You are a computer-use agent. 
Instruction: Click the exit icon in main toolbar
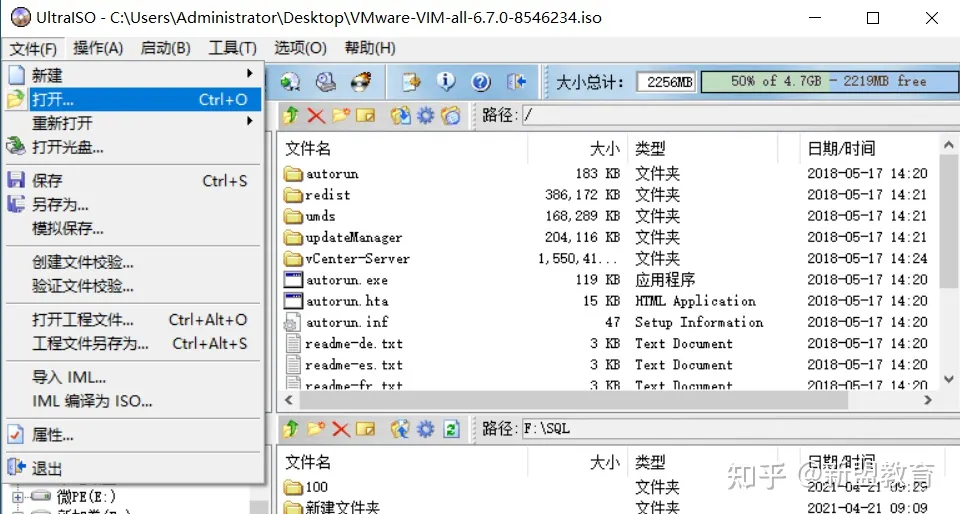pyautogui.click(x=516, y=82)
